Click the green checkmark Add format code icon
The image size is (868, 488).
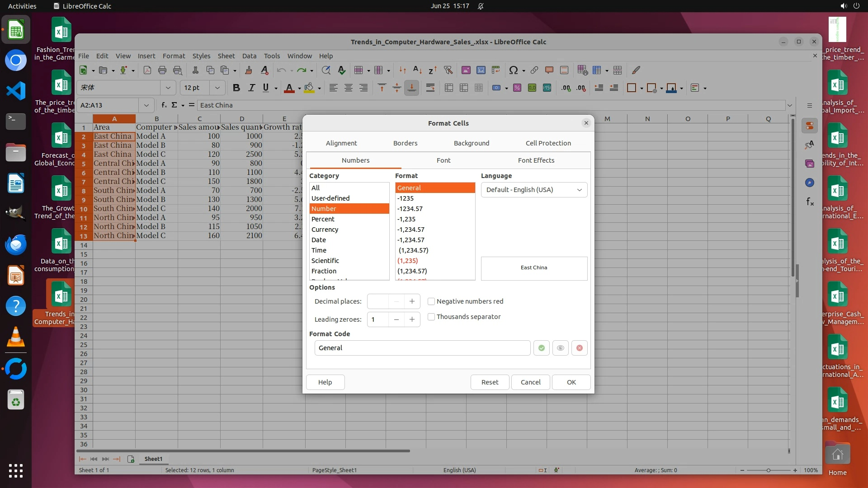click(541, 348)
